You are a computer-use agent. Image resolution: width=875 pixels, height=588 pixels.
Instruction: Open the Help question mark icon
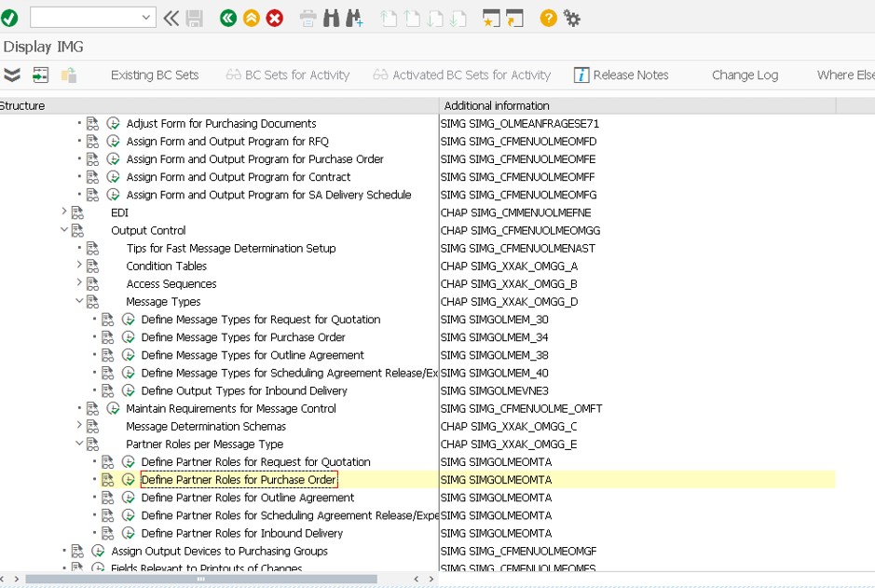[548, 19]
